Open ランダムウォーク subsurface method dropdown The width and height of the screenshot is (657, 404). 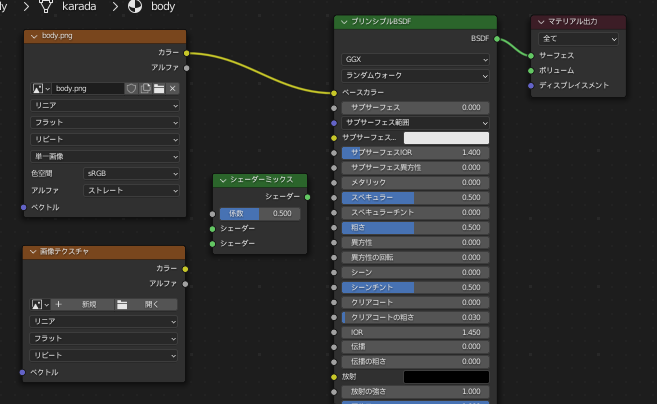click(x=415, y=76)
